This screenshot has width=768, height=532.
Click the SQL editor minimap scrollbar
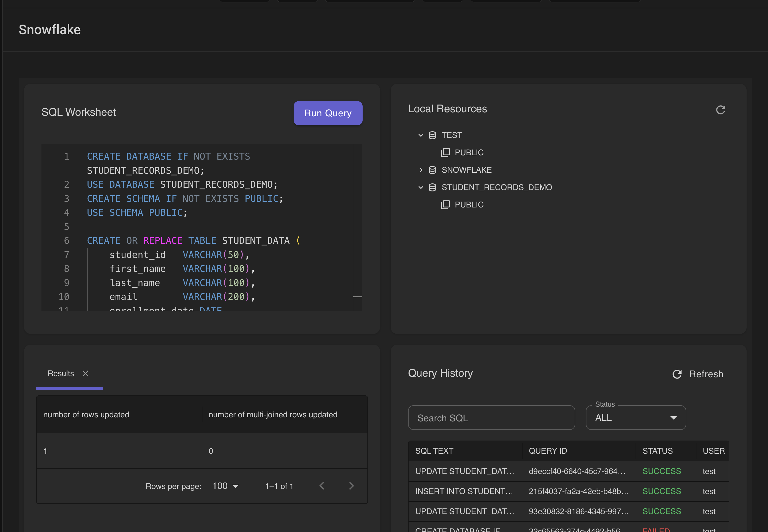(x=357, y=228)
